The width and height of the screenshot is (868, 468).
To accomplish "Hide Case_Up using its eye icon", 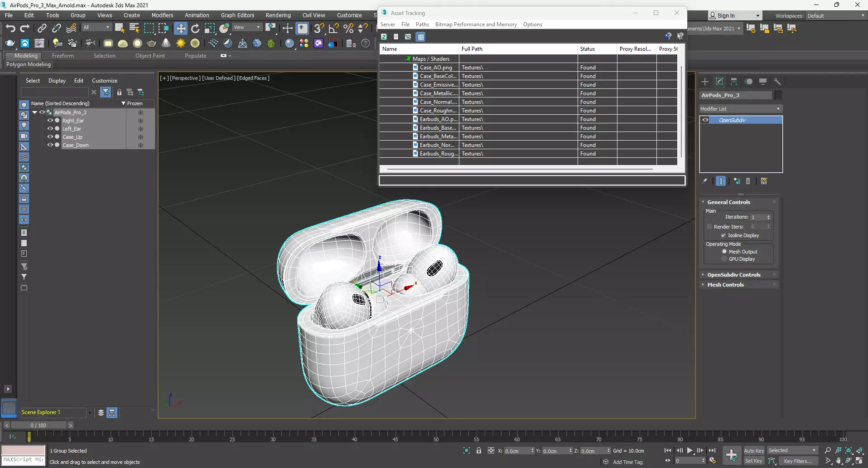I will click(x=50, y=137).
